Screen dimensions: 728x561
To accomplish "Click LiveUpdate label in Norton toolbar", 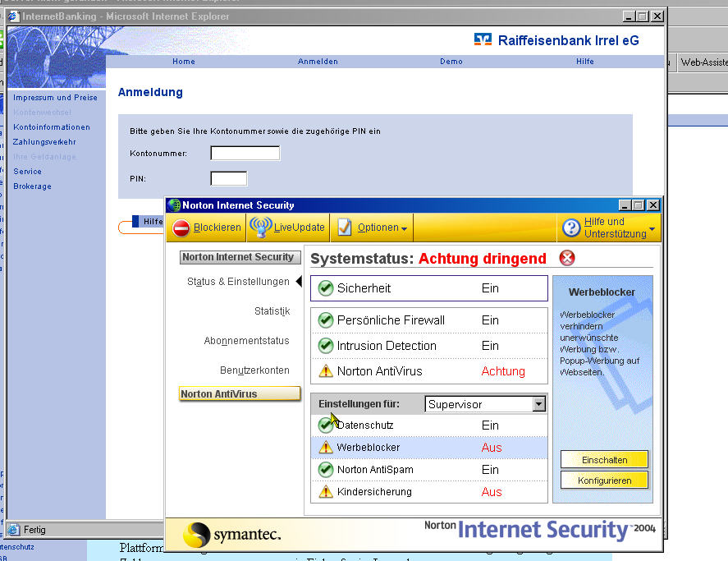I will pos(299,228).
